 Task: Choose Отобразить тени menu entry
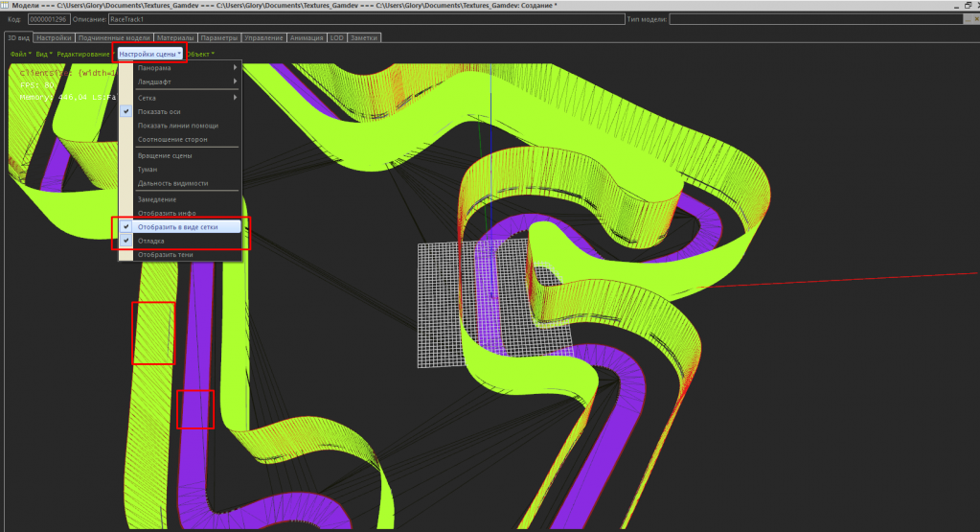coord(164,255)
